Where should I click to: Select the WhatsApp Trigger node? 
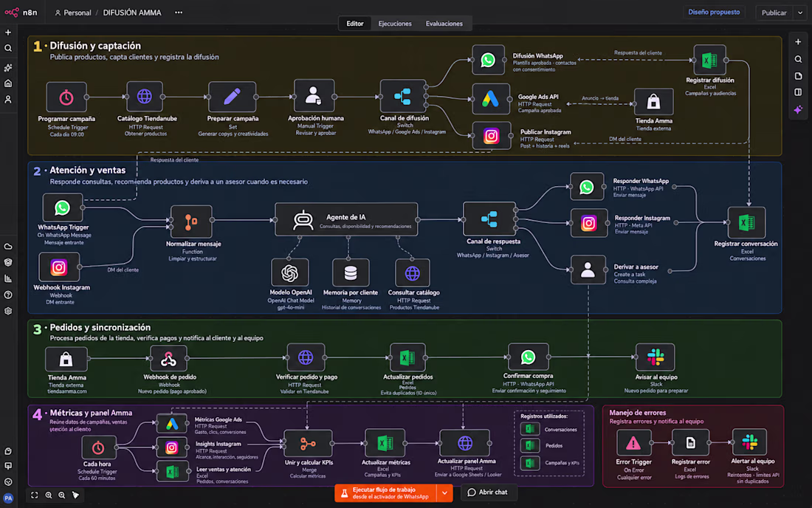pos(63,207)
